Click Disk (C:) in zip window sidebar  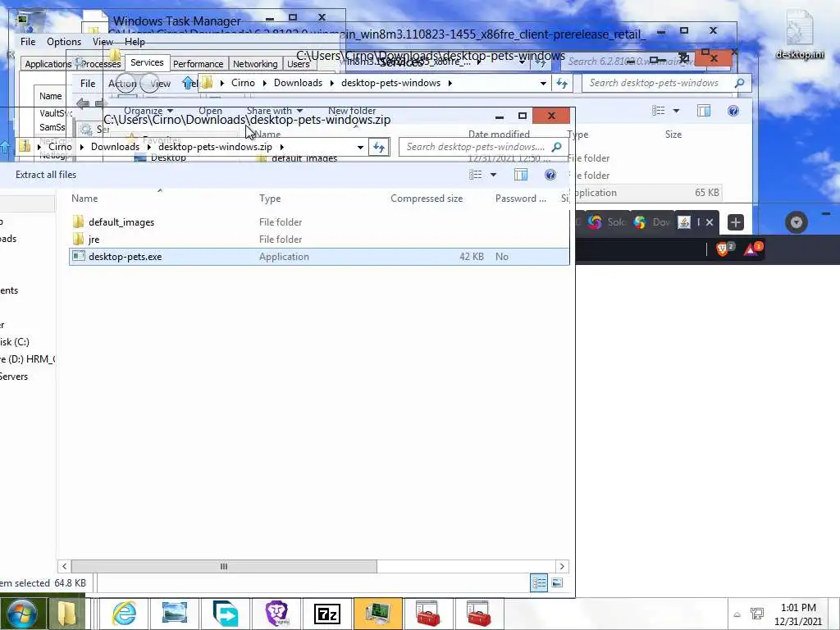(x=15, y=342)
